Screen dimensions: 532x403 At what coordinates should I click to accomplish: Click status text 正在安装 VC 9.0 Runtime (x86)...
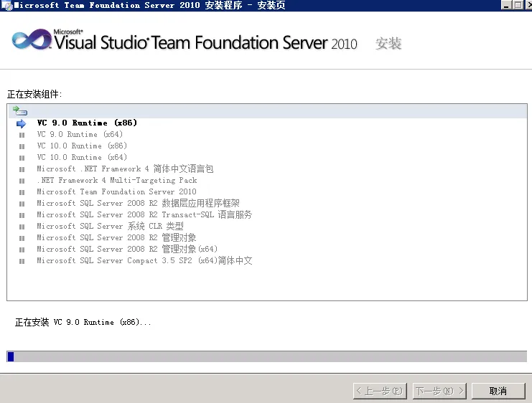point(83,322)
